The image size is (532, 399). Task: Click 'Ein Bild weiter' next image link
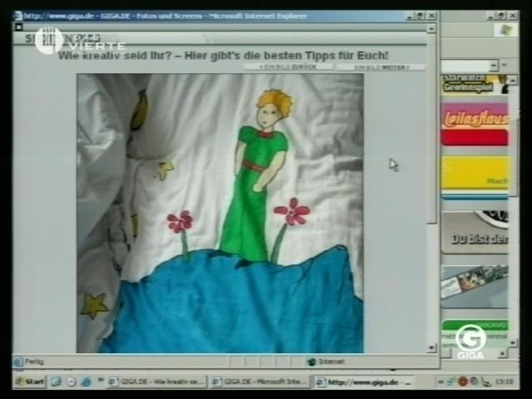click(x=379, y=66)
